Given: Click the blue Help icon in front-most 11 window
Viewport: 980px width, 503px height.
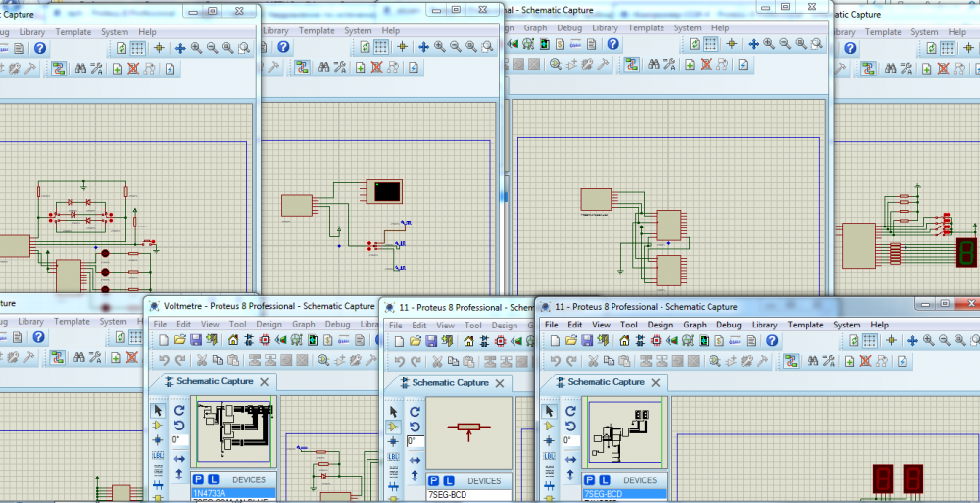Looking at the screenshot, I should (772, 340).
